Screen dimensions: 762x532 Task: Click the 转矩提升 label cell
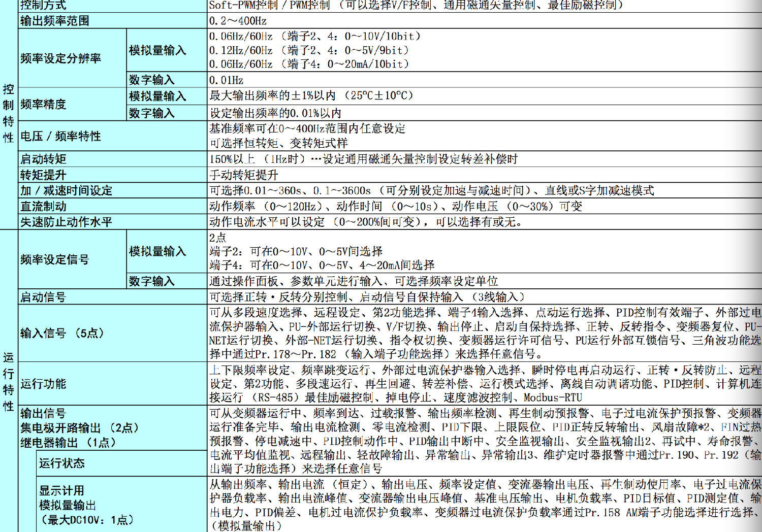pos(112,175)
